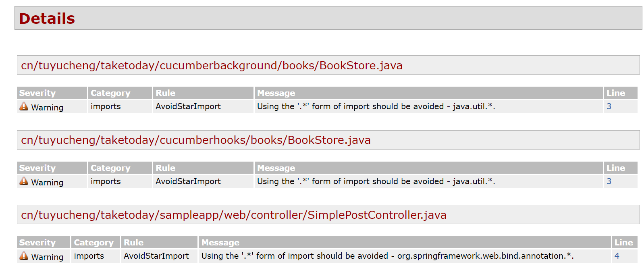Click Line column header in third table

coord(625,242)
